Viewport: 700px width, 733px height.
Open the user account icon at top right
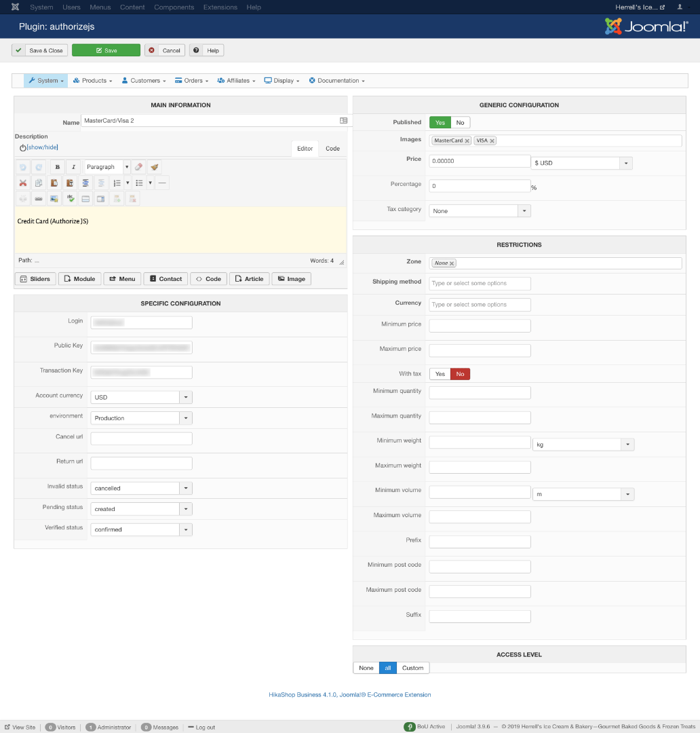(x=680, y=7)
